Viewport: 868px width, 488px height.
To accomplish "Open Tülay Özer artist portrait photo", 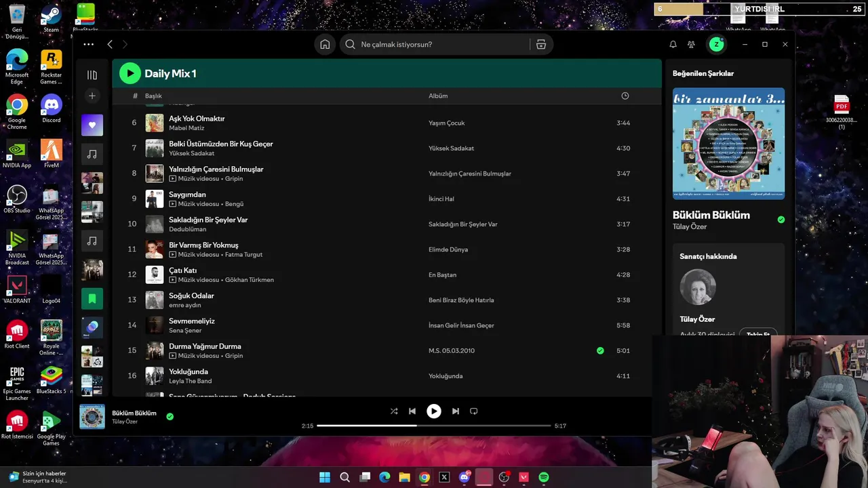I will [698, 287].
